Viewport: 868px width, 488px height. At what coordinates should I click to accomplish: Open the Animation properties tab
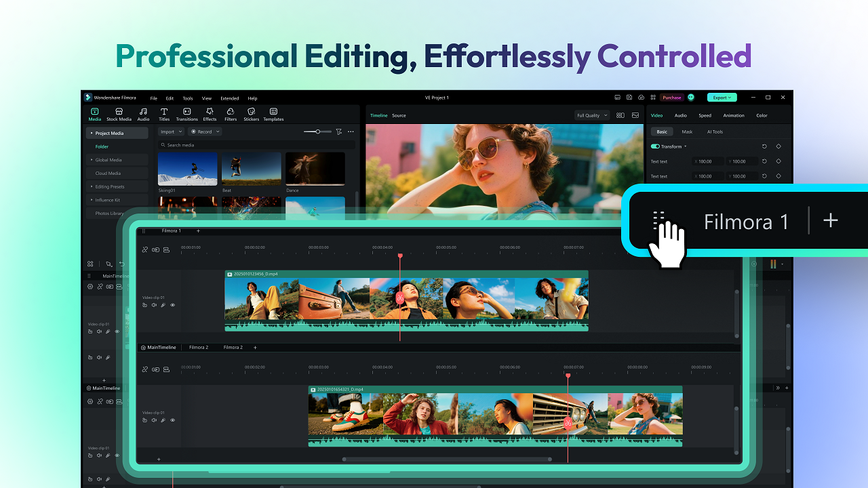(x=734, y=115)
